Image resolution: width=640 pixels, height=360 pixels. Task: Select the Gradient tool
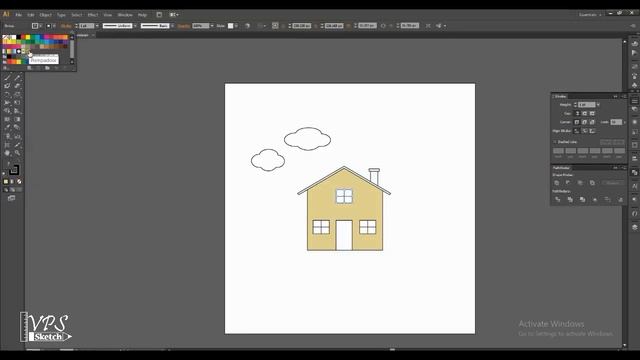pos(17,119)
